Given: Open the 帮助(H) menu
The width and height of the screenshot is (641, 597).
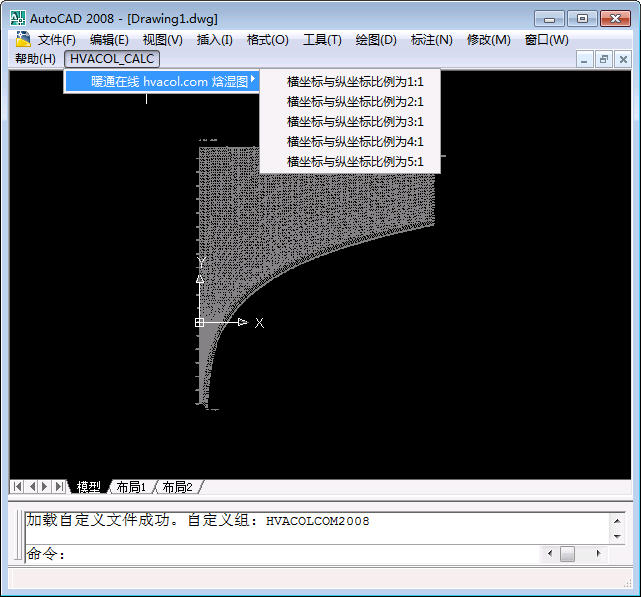Looking at the screenshot, I should point(35,59).
